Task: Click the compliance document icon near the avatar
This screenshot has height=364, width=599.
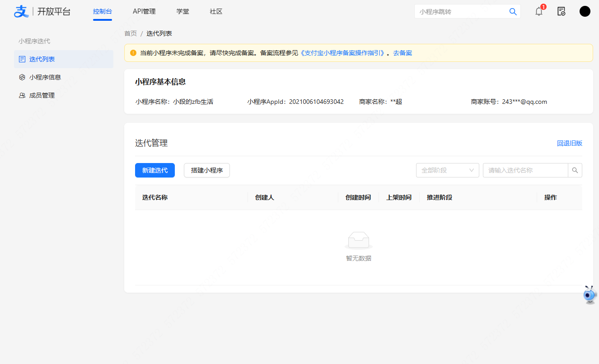Action: pos(562,11)
